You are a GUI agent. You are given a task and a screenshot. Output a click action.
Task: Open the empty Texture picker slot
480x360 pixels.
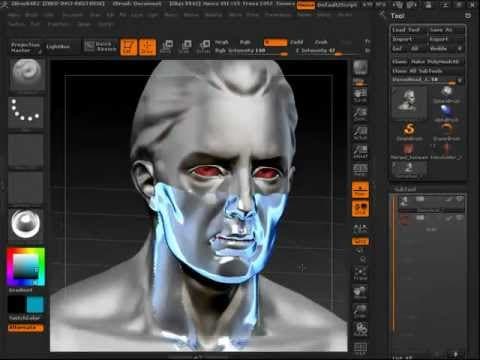(x=26, y=188)
